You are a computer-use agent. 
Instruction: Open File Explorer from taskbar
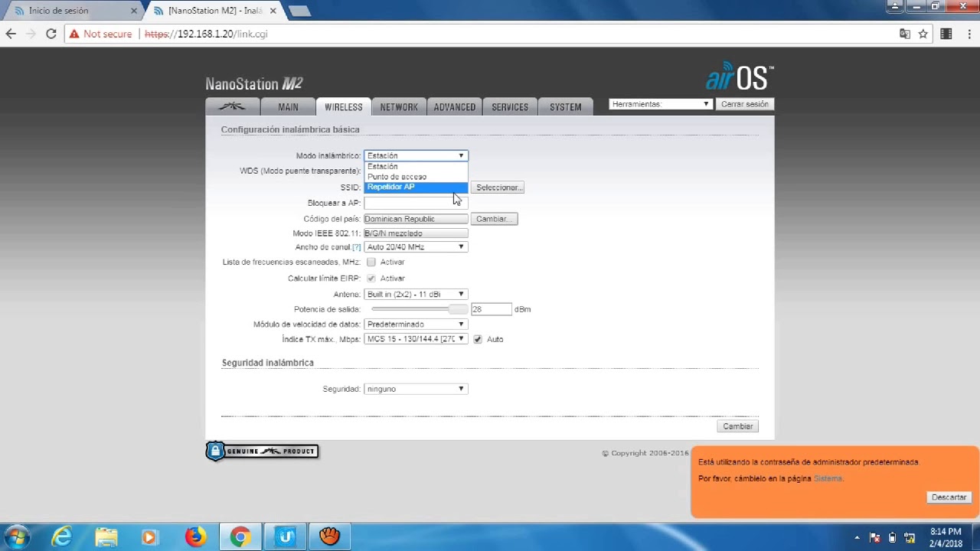point(106,537)
